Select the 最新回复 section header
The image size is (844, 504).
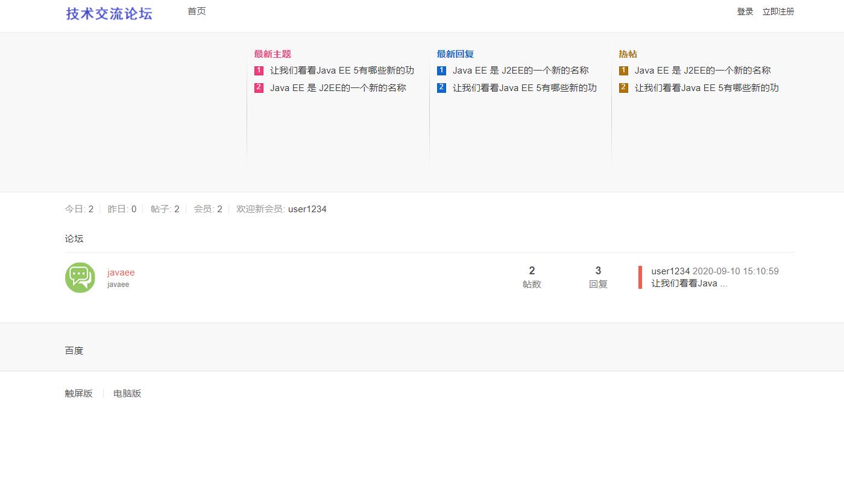click(455, 54)
